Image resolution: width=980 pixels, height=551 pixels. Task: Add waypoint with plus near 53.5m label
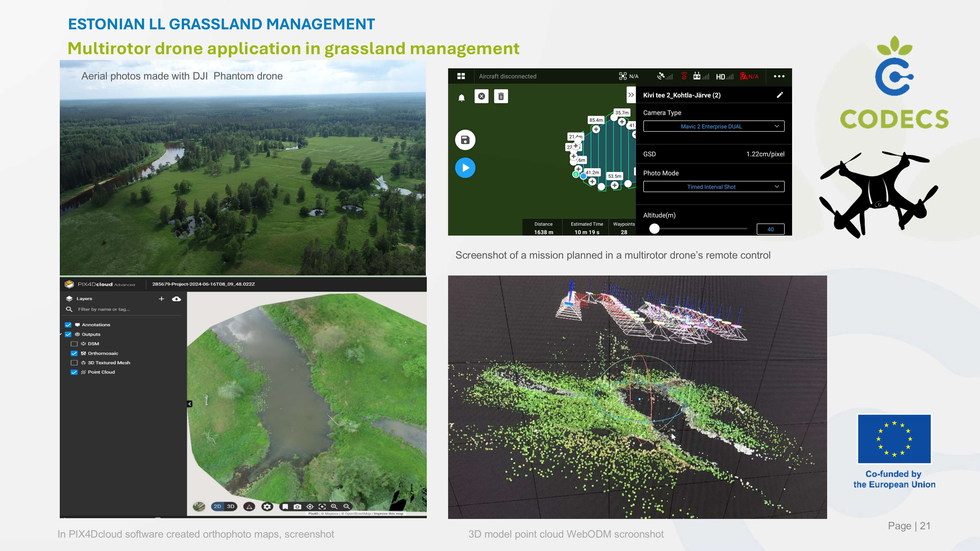(x=614, y=185)
